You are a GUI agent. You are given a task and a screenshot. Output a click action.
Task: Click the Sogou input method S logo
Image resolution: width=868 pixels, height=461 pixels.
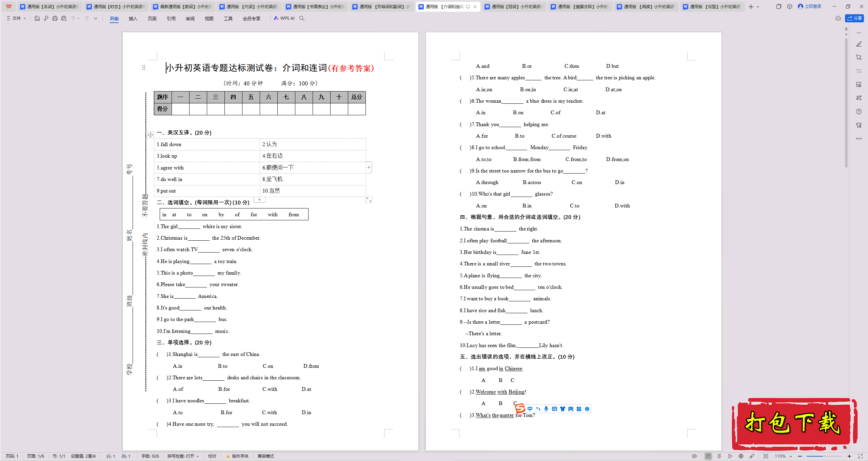coord(520,408)
